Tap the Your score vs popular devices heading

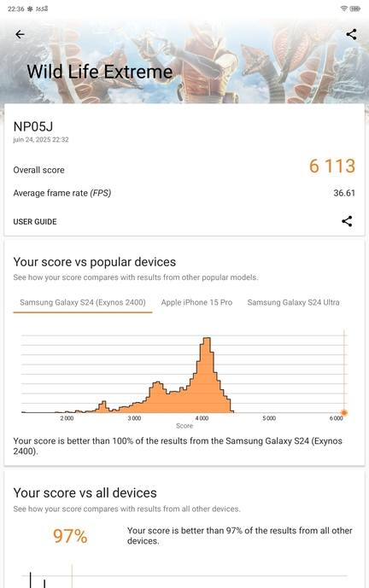95,262
